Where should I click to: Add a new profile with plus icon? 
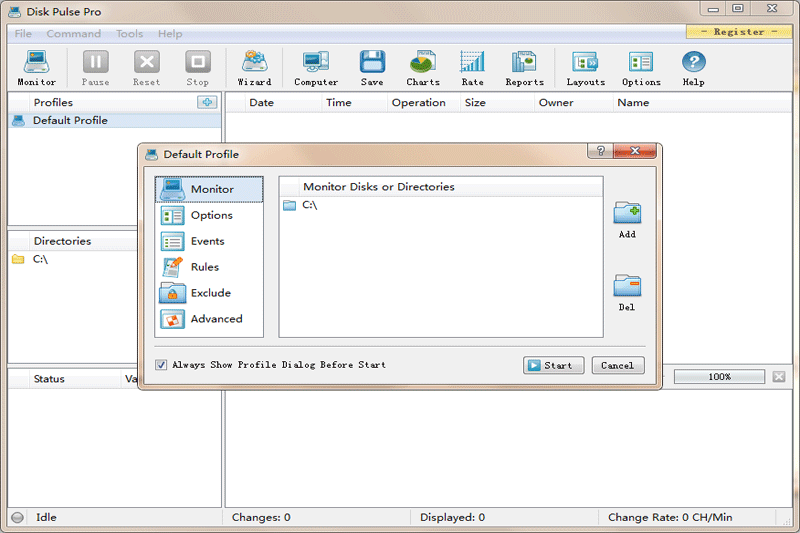(207, 102)
